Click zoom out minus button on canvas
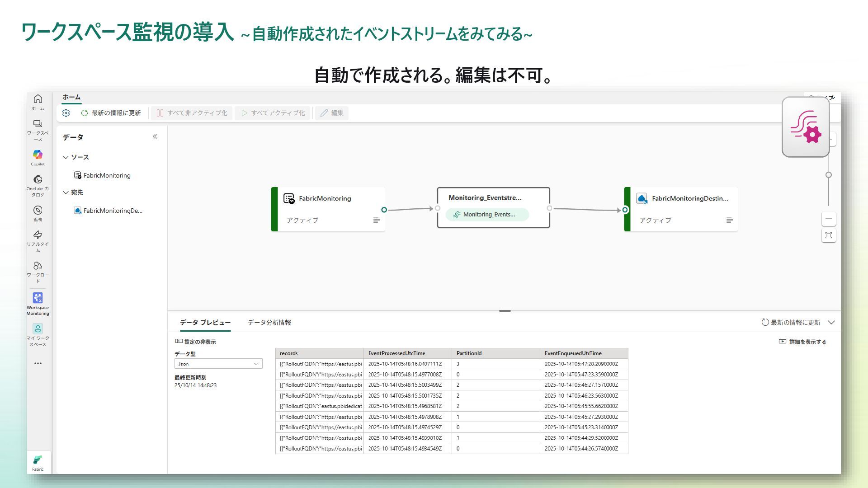Image resolution: width=868 pixels, height=488 pixels. [828, 219]
